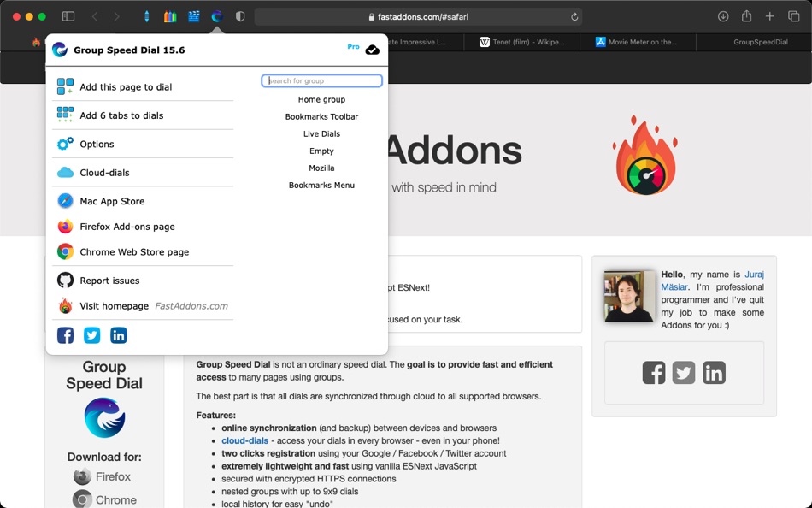The width and height of the screenshot is (812, 508).
Task: Focus the search for group field
Action: tap(321, 80)
